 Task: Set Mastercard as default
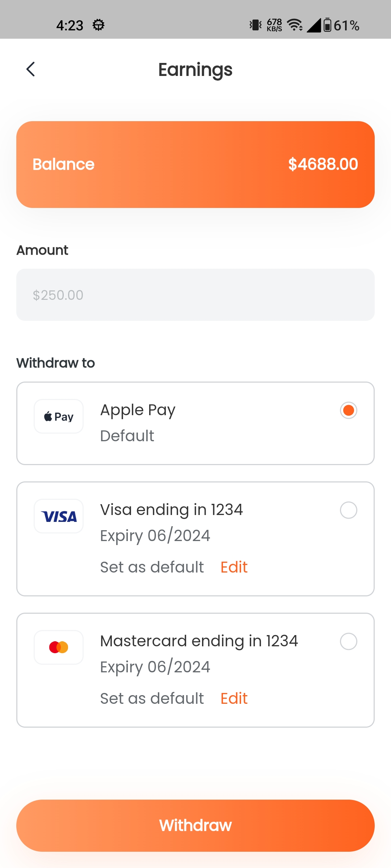click(152, 698)
